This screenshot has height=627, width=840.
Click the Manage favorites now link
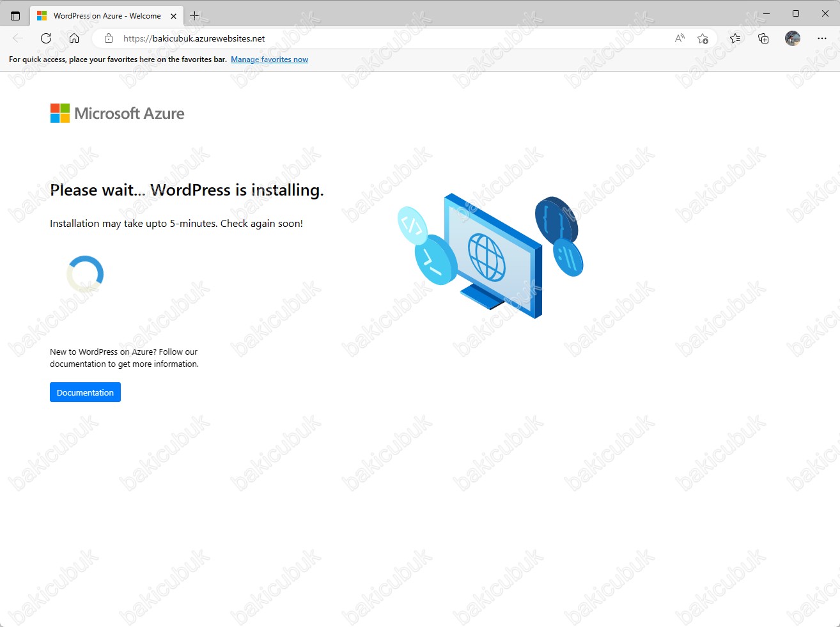[x=269, y=59]
